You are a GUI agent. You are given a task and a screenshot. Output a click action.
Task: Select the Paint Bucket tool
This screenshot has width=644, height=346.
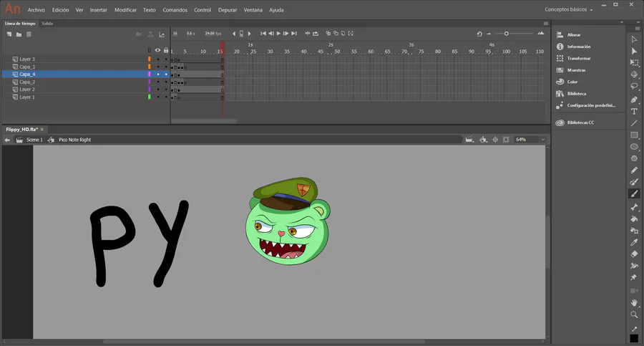coord(634,219)
